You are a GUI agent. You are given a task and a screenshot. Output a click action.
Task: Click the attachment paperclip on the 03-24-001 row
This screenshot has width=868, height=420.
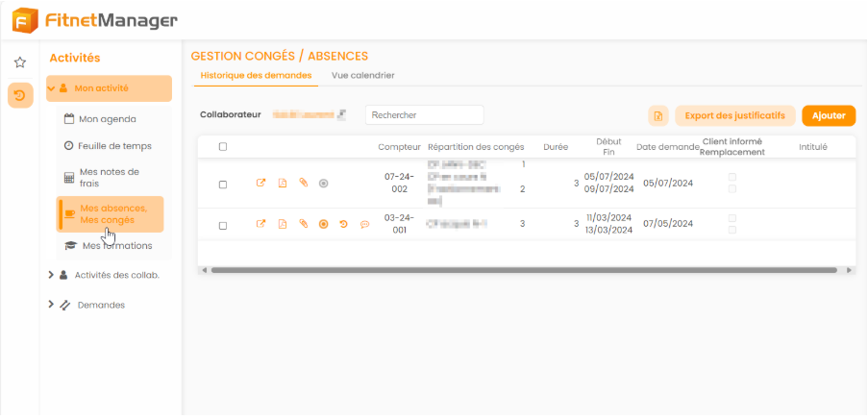(x=303, y=224)
